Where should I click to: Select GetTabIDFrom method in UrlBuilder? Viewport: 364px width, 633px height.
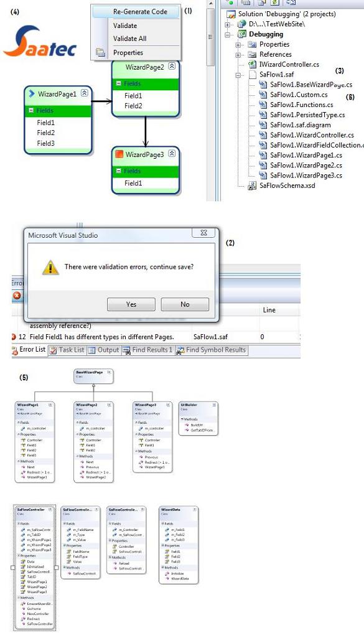click(202, 430)
